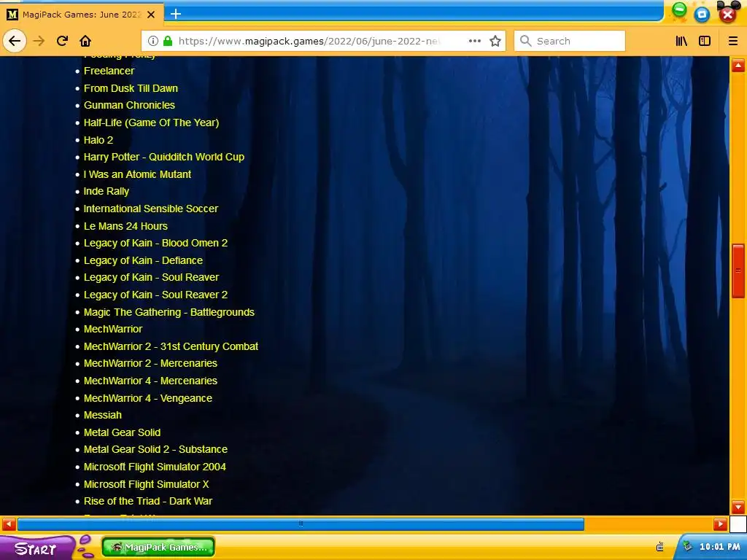Open MechWarrior 2 - 31st Century Combat
This screenshot has height=560, width=747.
171,346
